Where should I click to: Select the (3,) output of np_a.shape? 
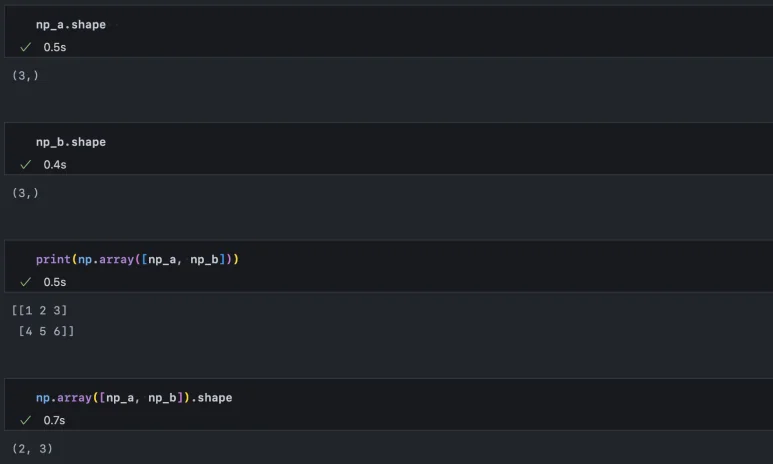coord(25,75)
